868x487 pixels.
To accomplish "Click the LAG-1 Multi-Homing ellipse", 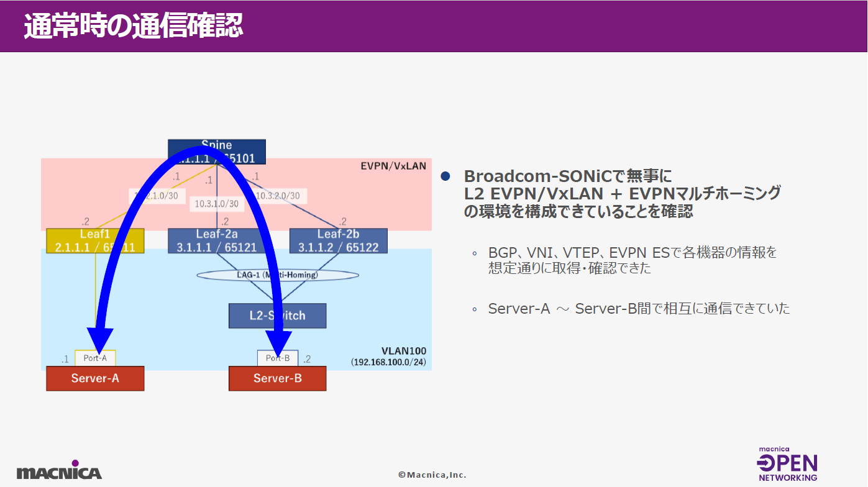I will click(x=278, y=275).
